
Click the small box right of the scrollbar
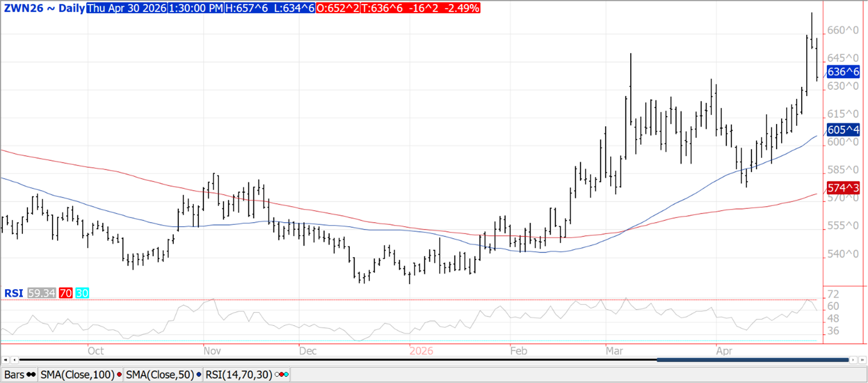pos(862,360)
